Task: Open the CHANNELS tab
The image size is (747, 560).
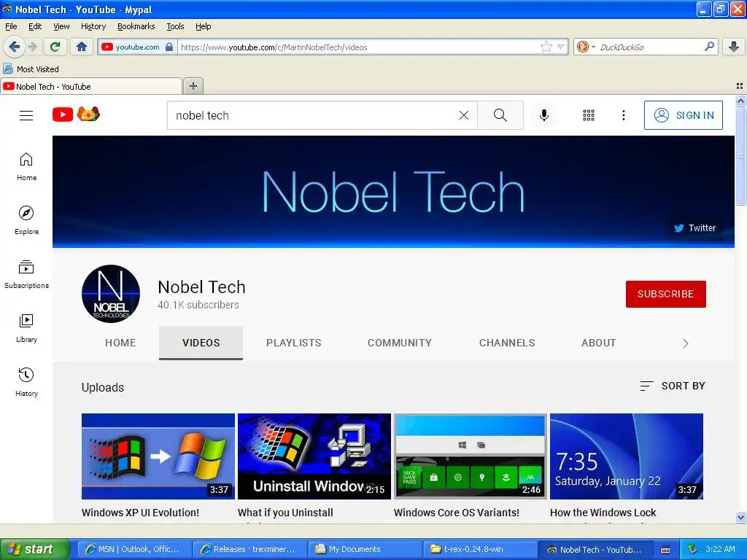Action: pos(507,343)
